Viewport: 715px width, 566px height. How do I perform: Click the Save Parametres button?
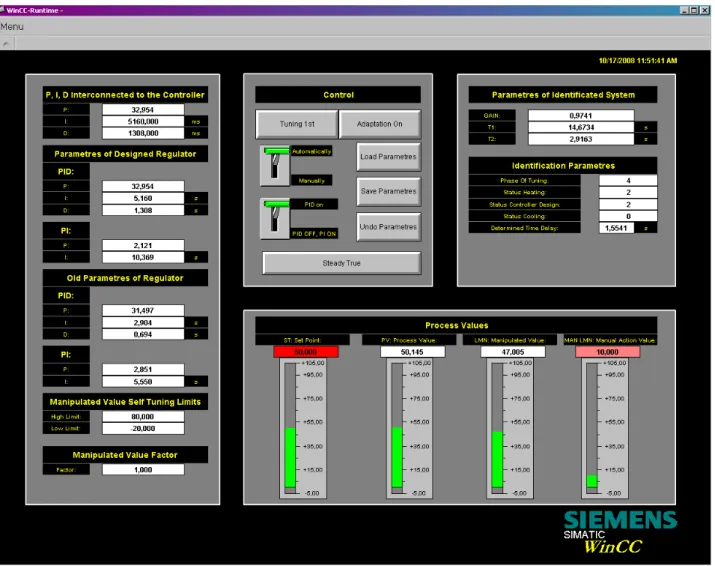coord(388,191)
